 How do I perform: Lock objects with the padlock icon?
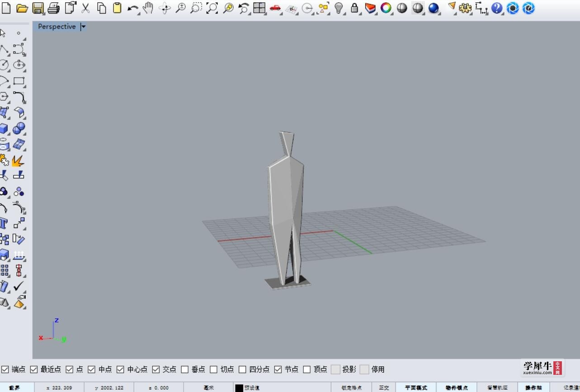pyautogui.click(x=354, y=8)
